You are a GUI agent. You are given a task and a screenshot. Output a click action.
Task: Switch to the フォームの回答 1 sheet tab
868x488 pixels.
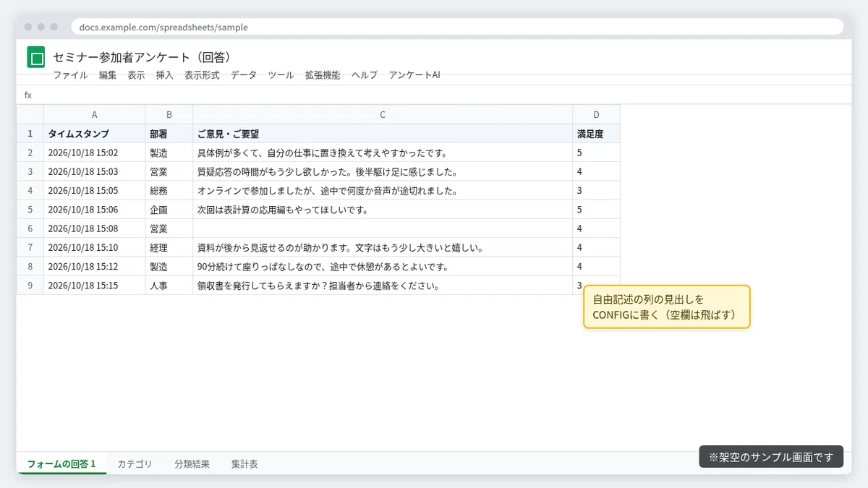point(61,463)
